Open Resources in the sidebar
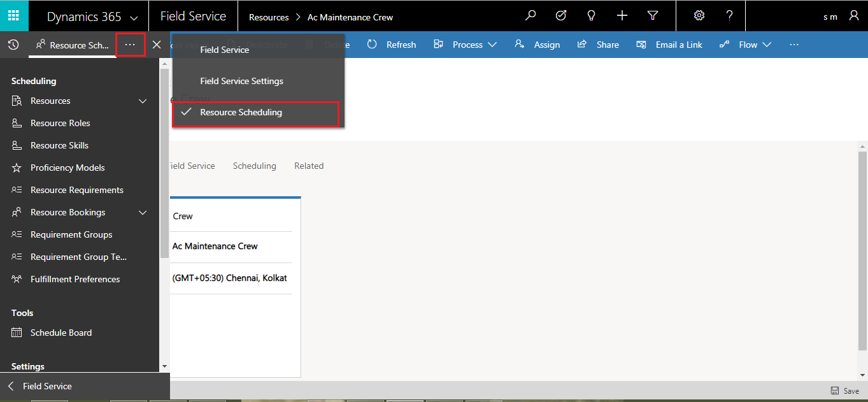 pyautogui.click(x=50, y=101)
